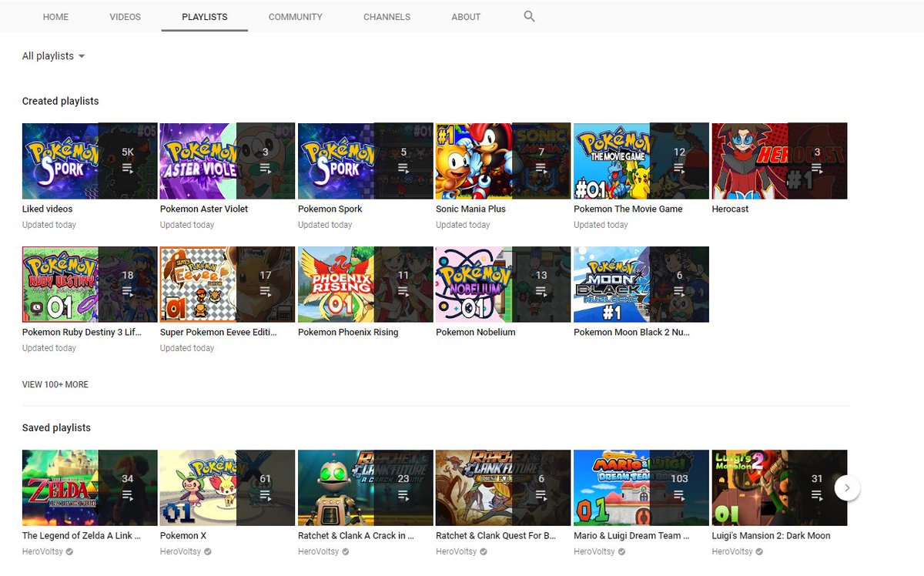924x576 pixels.
Task: Click verified badge under Pokemon X
Action: [x=208, y=551]
